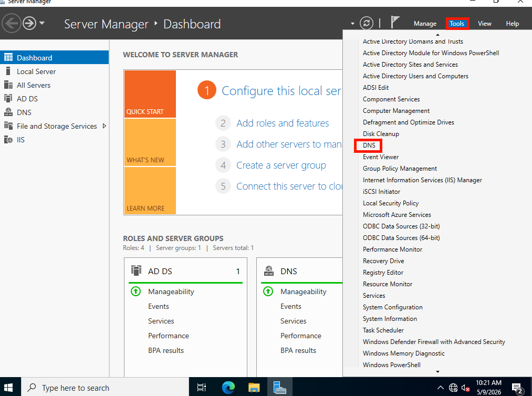Open the View menu
This screenshot has height=396, width=532.
pyautogui.click(x=485, y=24)
